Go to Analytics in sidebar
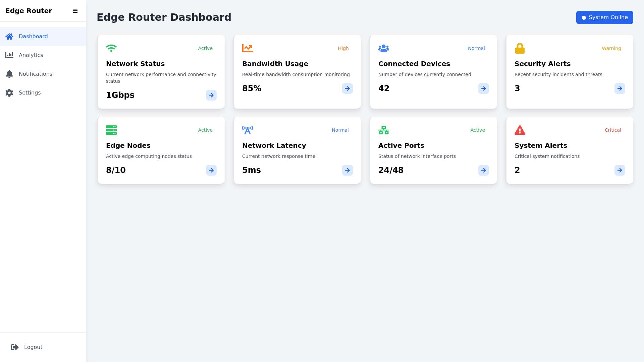Image resolution: width=644 pixels, height=362 pixels. click(x=31, y=55)
